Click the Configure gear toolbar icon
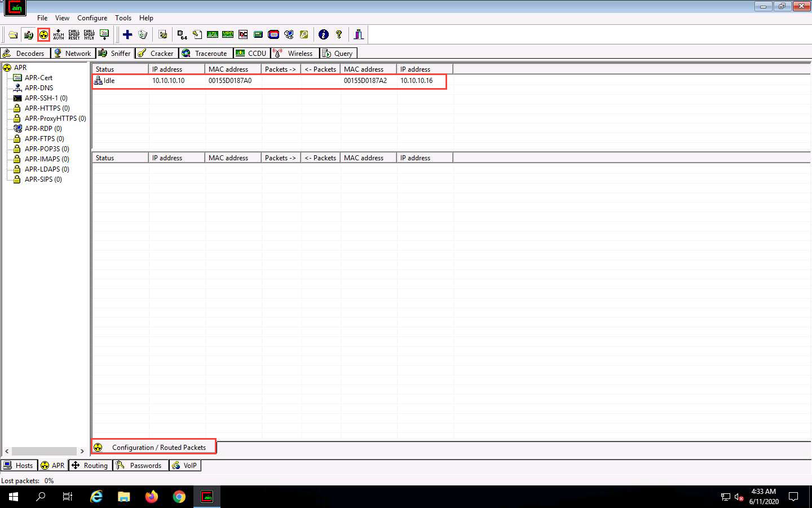Viewport: 812px width, 508px height. point(163,35)
